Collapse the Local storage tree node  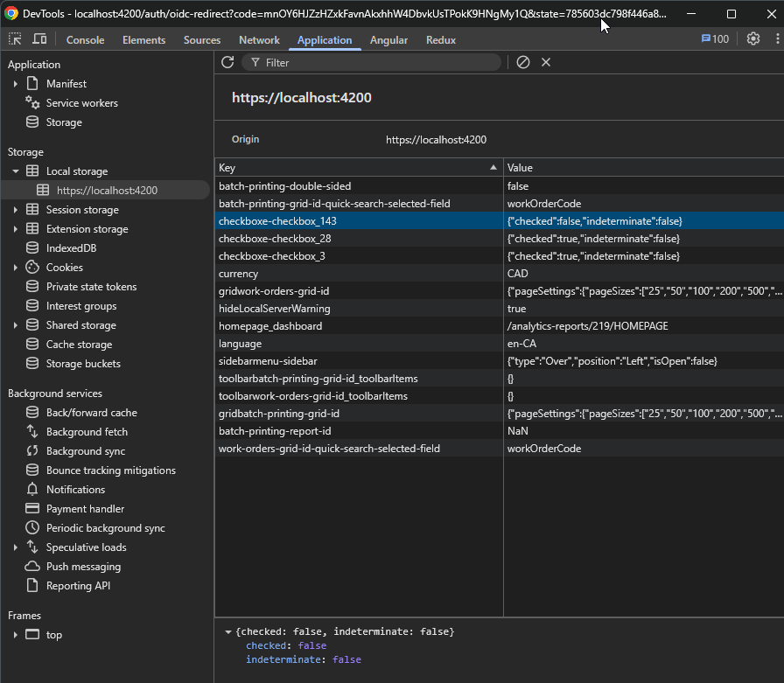pyautogui.click(x=16, y=171)
